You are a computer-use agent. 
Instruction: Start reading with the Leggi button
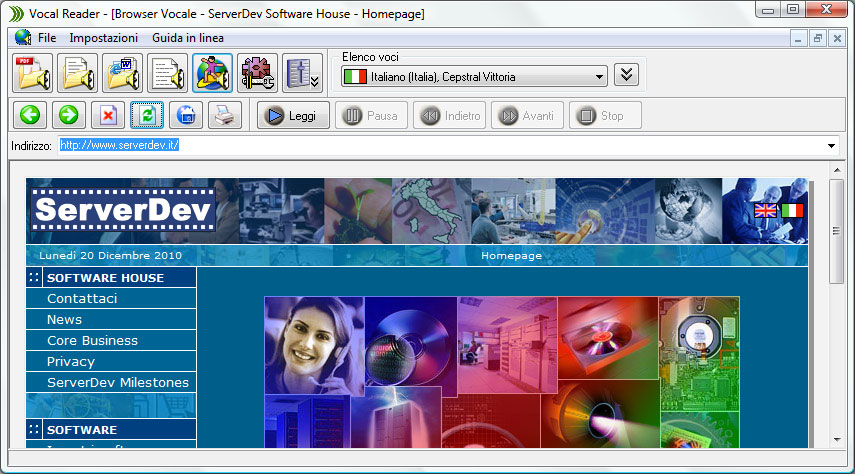(293, 116)
